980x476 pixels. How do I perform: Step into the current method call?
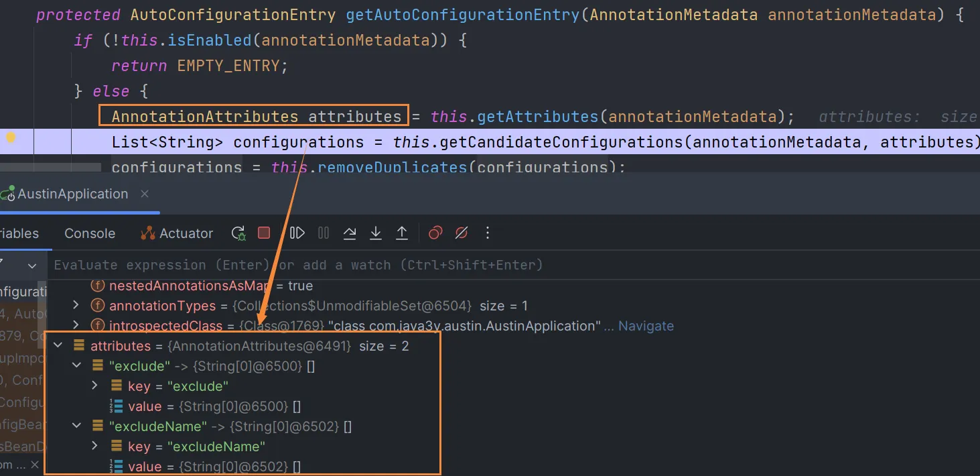pos(376,233)
